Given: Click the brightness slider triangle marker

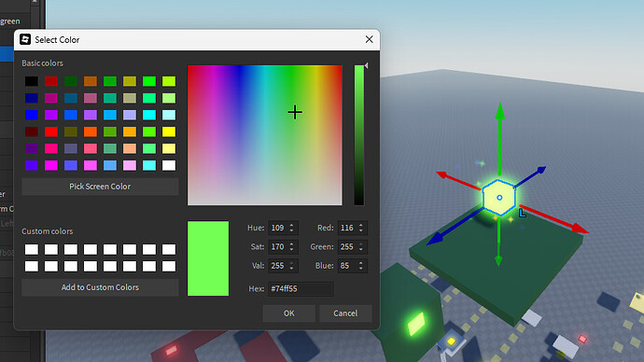Looking at the screenshot, I should click(x=366, y=65).
